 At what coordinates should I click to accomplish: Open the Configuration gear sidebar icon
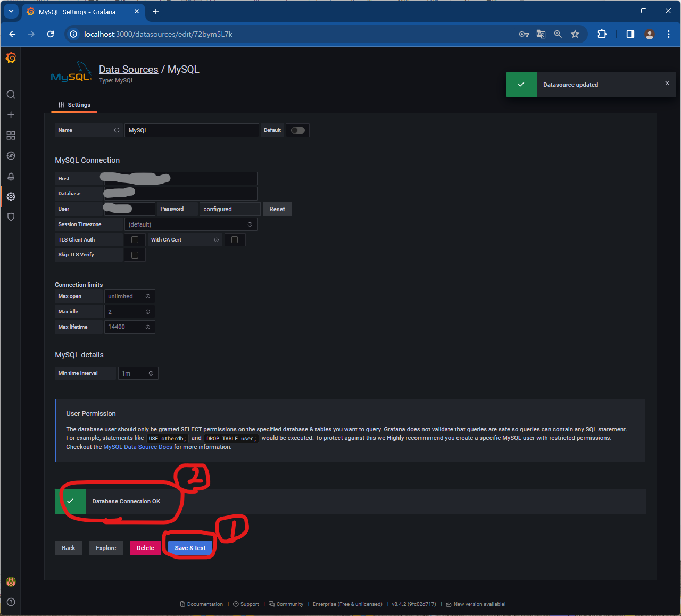click(11, 197)
